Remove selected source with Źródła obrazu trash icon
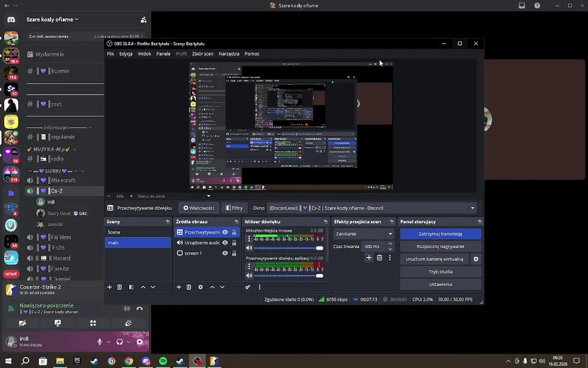 [189, 287]
